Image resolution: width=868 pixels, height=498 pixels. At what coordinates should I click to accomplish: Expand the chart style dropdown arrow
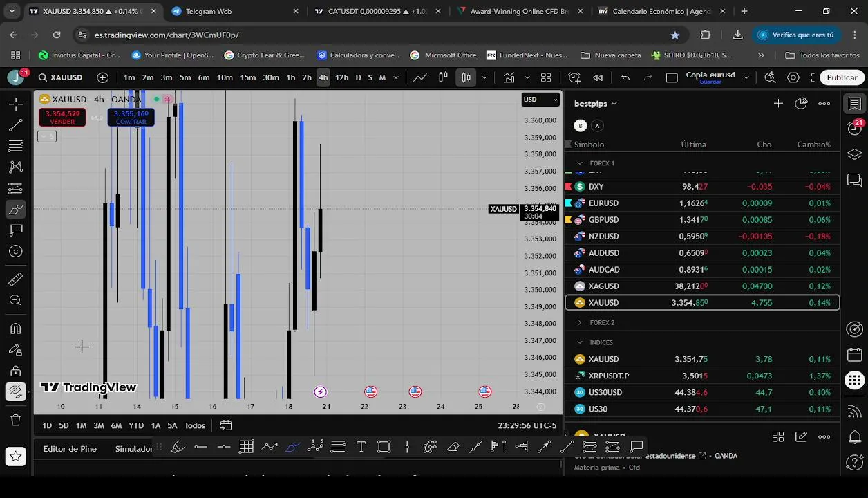[x=484, y=77]
